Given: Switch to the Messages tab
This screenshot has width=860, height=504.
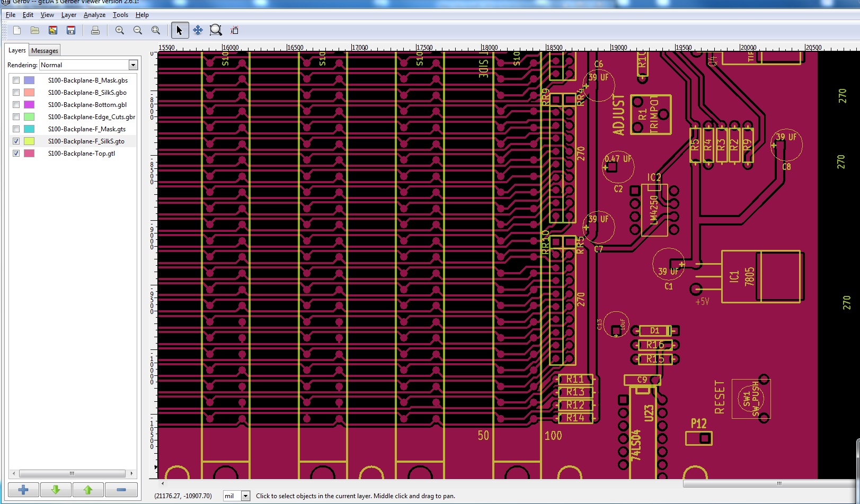Looking at the screenshot, I should pyautogui.click(x=45, y=51).
